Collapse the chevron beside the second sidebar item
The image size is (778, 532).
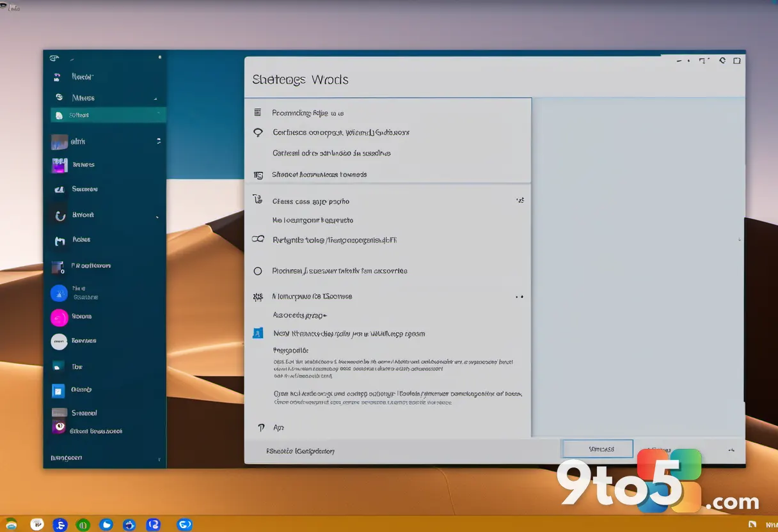pos(155,99)
